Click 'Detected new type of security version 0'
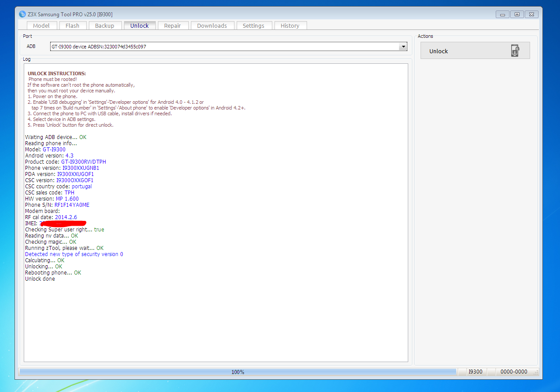Image resolution: width=560 pixels, height=392 pixels. [74, 254]
